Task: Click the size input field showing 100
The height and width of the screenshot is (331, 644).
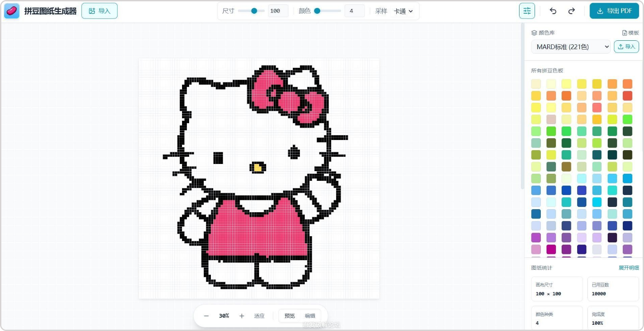Action: pyautogui.click(x=278, y=11)
